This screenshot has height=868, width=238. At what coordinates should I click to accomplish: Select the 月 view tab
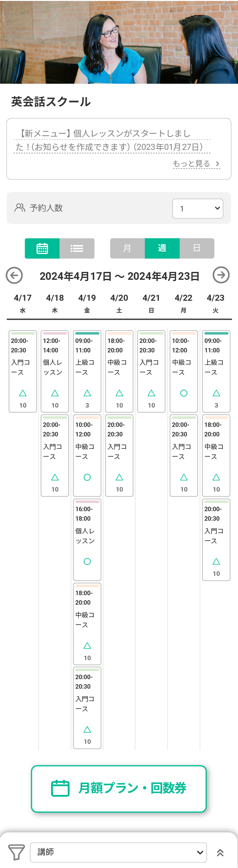(127, 248)
